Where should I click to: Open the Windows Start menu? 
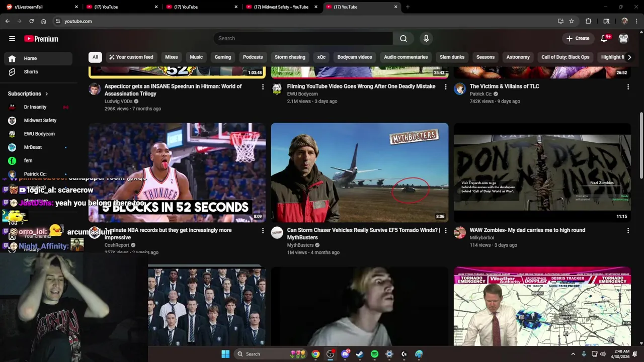(225, 354)
